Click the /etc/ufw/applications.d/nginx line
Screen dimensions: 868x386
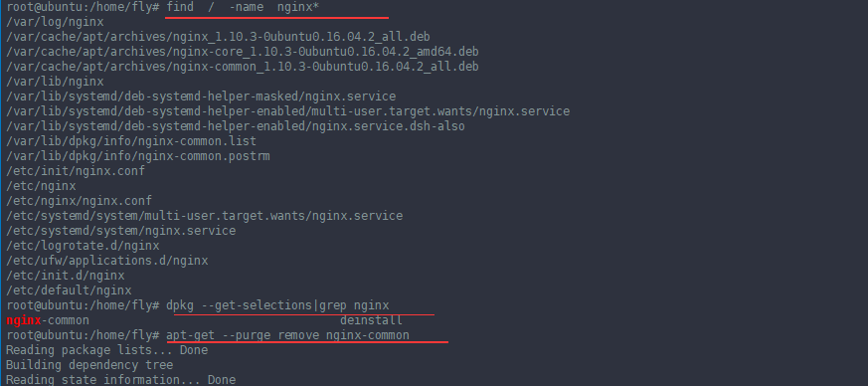coord(106,262)
